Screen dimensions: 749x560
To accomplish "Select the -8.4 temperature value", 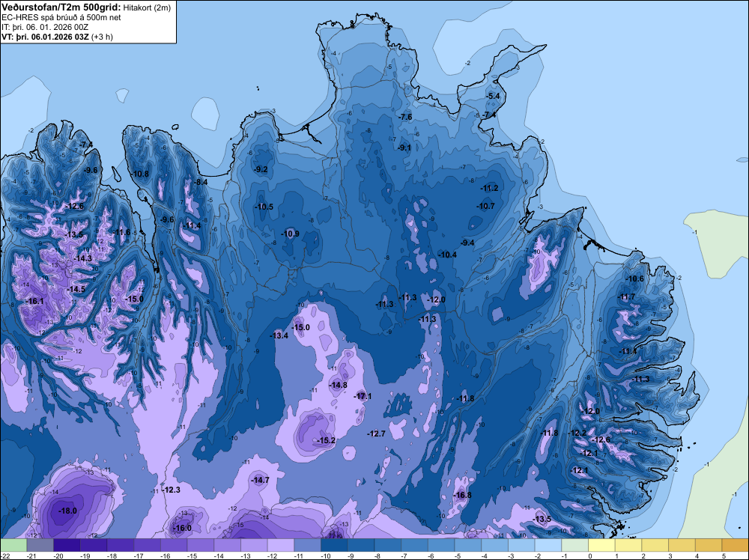I will coord(201,182).
